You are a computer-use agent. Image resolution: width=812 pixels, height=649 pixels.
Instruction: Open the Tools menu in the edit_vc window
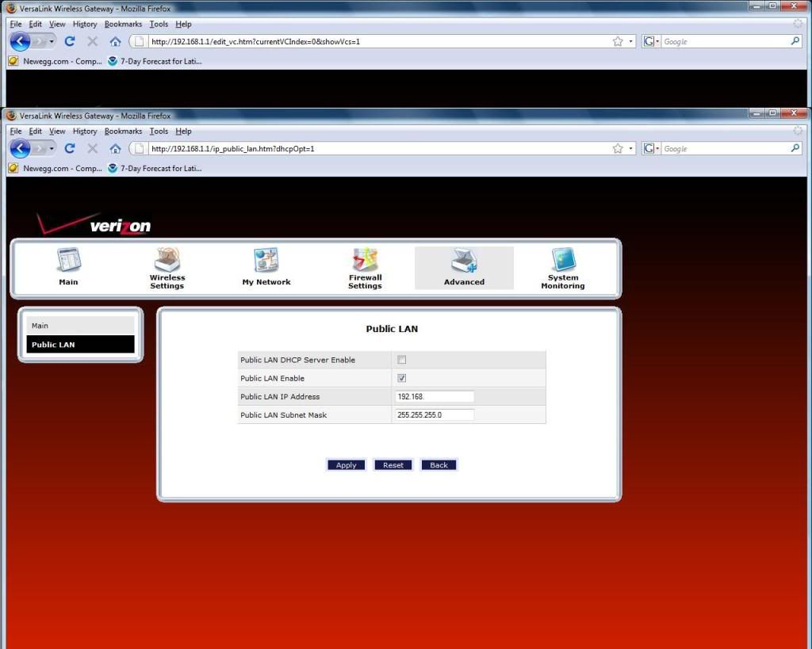pyautogui.click(x=159, y=24)
